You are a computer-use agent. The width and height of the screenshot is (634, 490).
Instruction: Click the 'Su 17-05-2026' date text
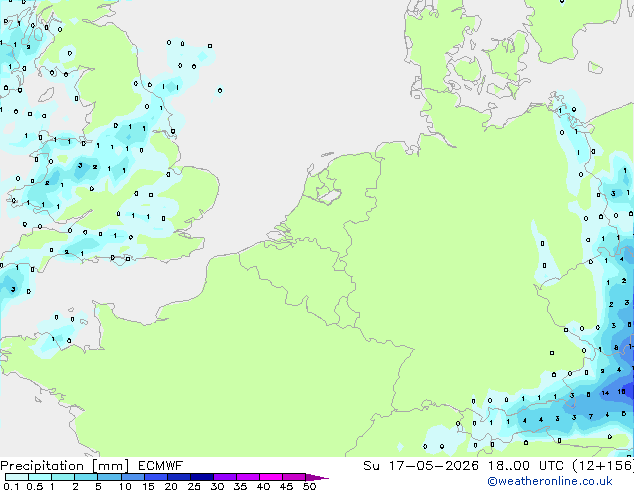[x=421, y=466]
